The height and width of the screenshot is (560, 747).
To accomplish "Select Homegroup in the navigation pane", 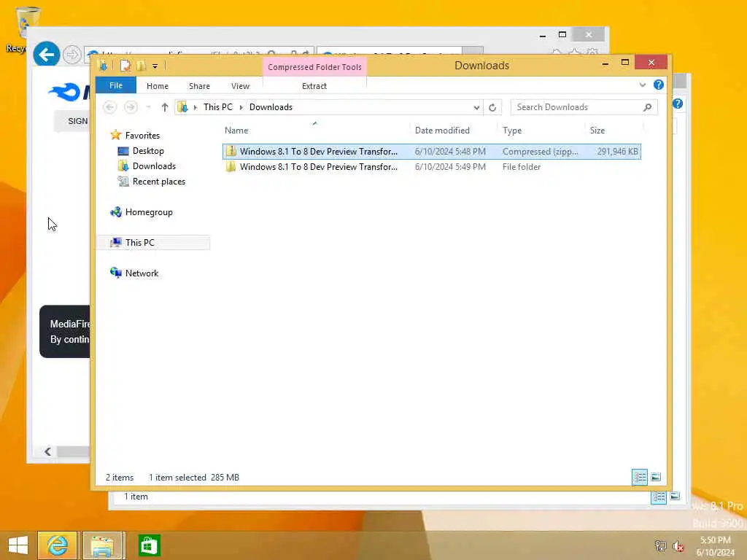I will pyautogui.click(x=149, y=212).
